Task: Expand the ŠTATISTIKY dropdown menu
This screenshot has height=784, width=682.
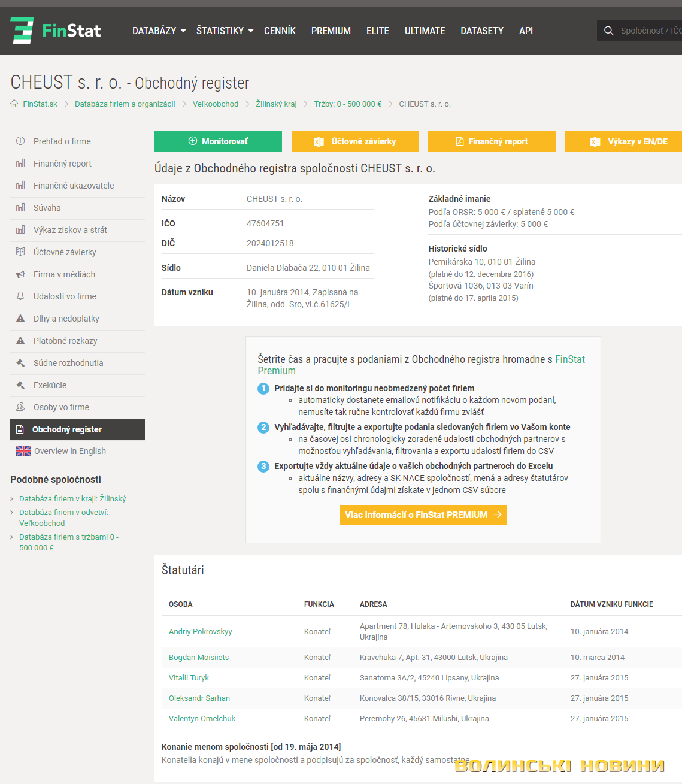Action: [x=225, y=31]
